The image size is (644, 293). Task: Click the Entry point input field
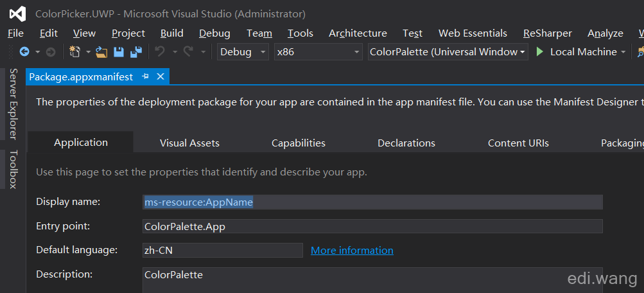[x=372, y=226]
